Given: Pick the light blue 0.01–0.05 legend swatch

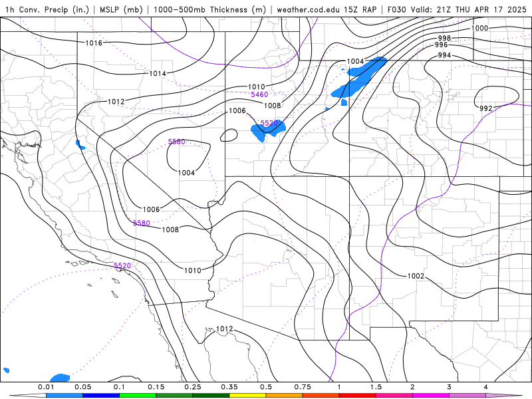Looking at the screenshot, I should (x=65, y=396).
